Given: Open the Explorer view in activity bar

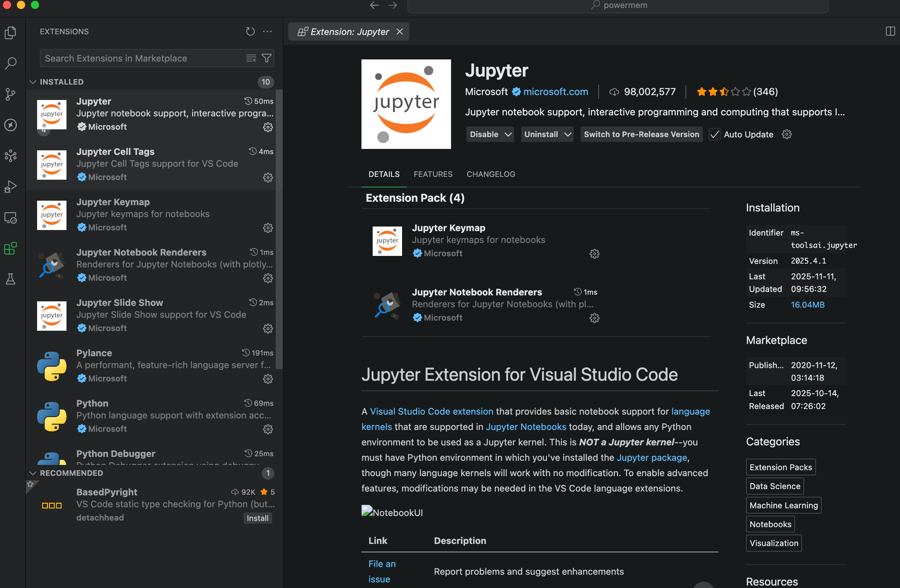Looking at the screenshot, I should click(10, 33).
